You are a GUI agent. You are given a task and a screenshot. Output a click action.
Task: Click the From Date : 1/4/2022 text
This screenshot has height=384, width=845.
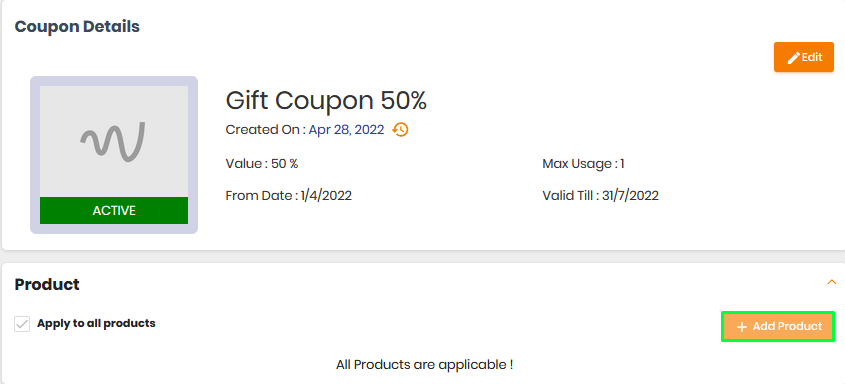(288, 196)
